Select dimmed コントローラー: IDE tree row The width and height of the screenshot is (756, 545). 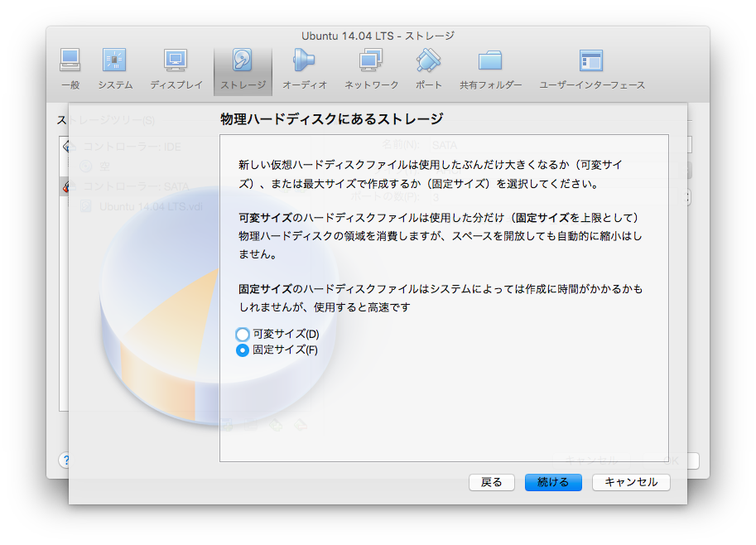pos(132,147)
